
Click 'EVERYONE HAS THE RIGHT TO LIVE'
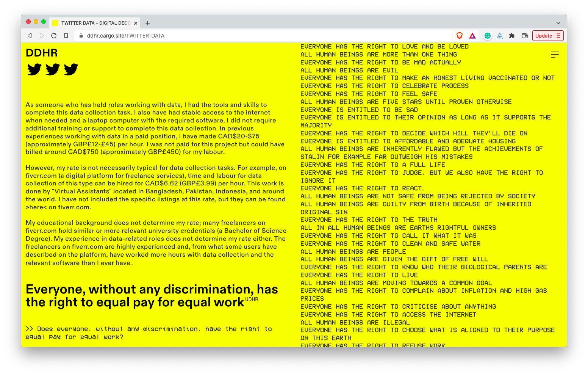coord(359,275)
